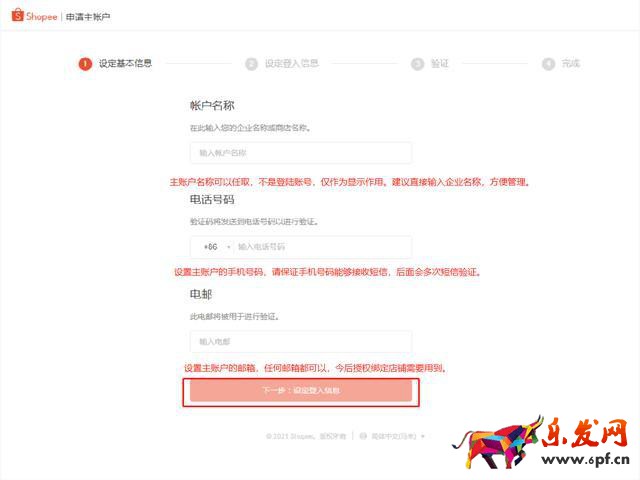The height and width of the screenshot is (480, 640).
Task: Click the Shopee wordmark link
Action: coord(42,16)
